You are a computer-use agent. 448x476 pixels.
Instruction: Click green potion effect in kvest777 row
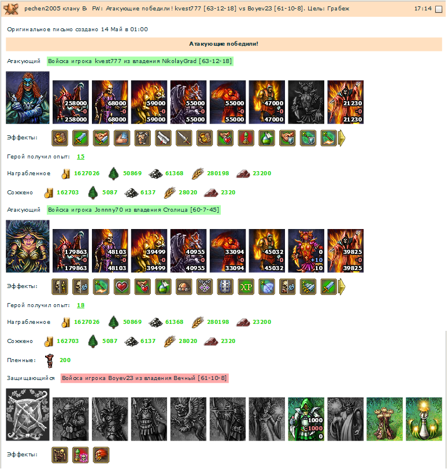point(266,138)
